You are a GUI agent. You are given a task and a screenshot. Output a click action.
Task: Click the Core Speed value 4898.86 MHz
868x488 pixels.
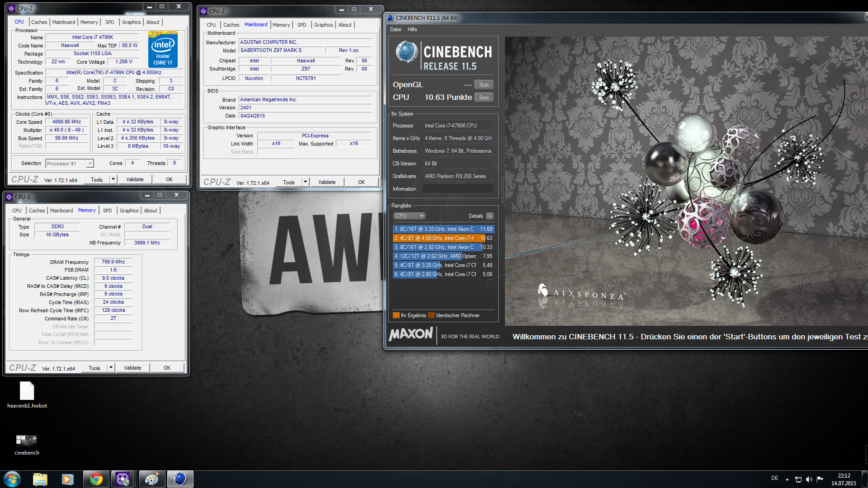[x=67, y=122]
